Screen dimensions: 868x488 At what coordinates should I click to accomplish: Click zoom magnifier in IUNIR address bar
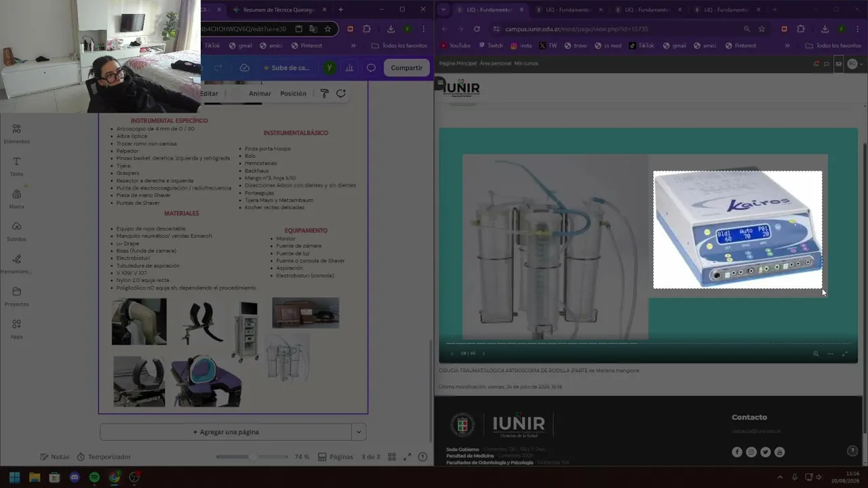(x=747, y=29)
